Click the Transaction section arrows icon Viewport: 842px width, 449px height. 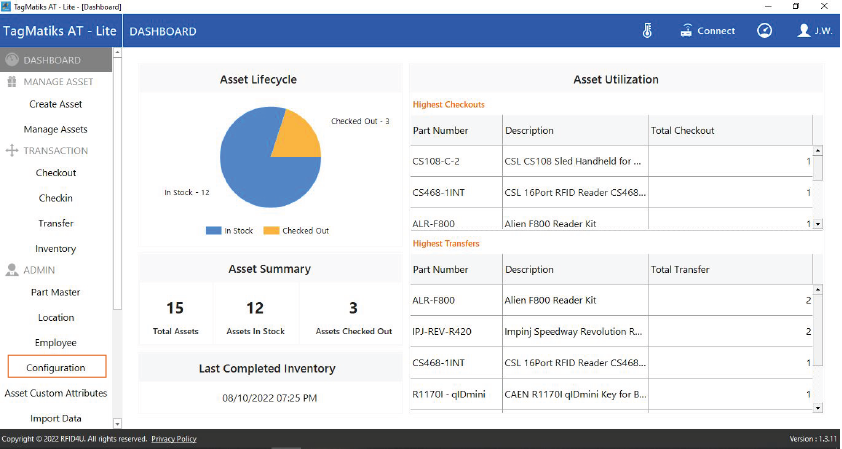click(x=12, y=151)
